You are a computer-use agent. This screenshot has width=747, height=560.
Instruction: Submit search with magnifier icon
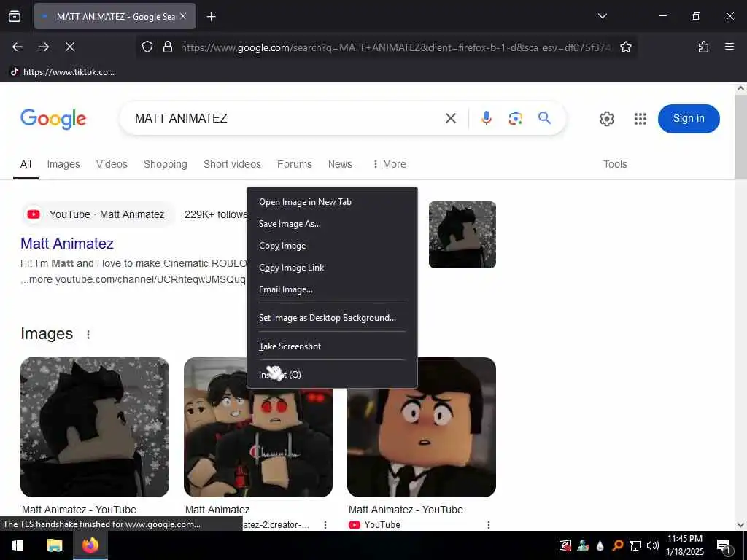544,117
